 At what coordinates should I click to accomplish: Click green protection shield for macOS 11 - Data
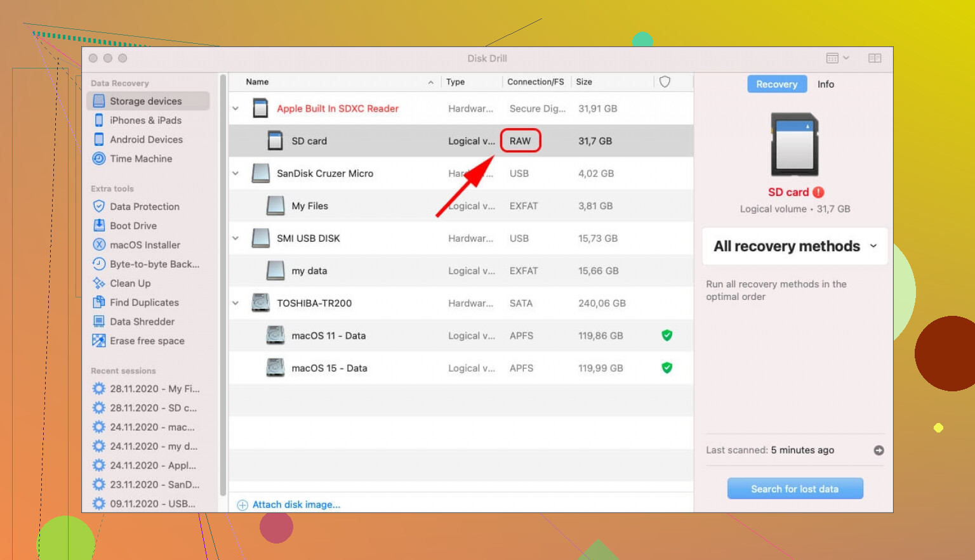[x=667, y=335]
